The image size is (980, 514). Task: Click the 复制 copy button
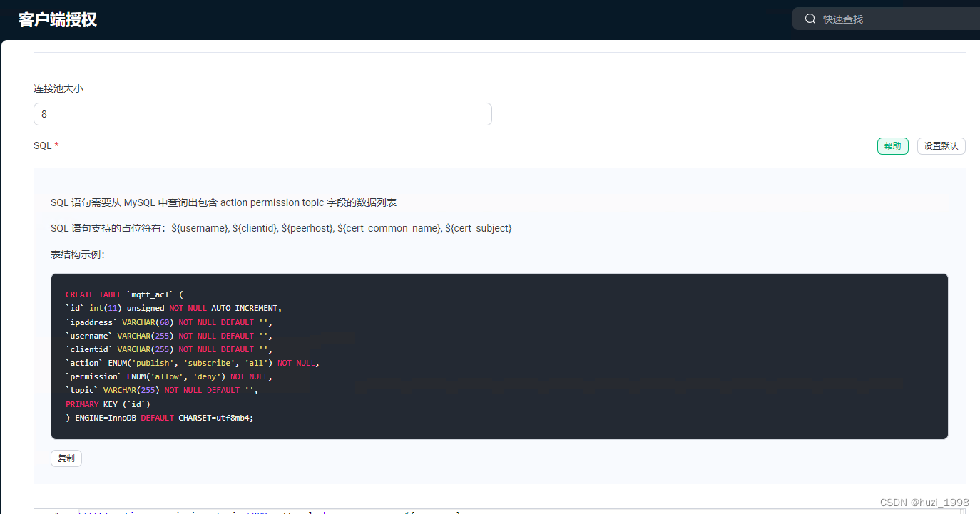(66, 458)
